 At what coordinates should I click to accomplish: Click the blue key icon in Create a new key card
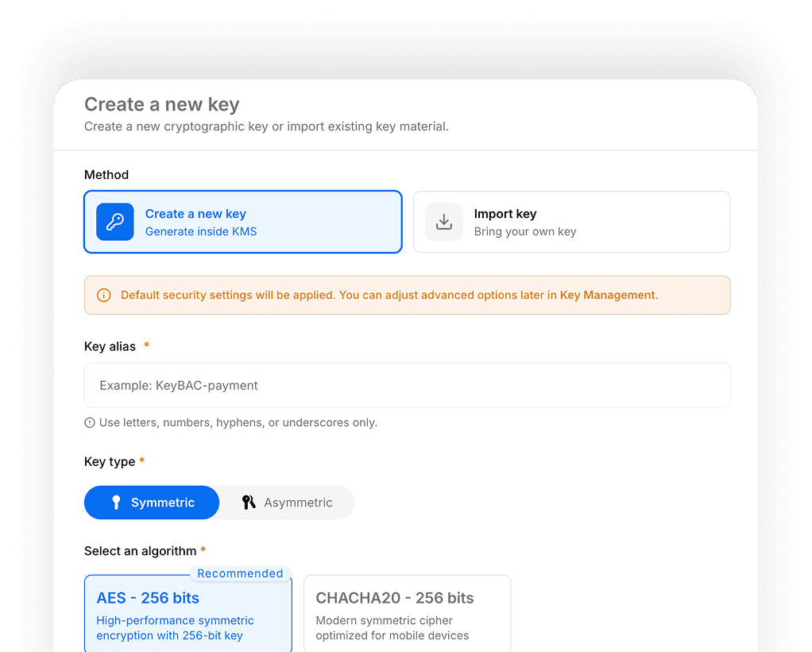[x=115, y=222]
